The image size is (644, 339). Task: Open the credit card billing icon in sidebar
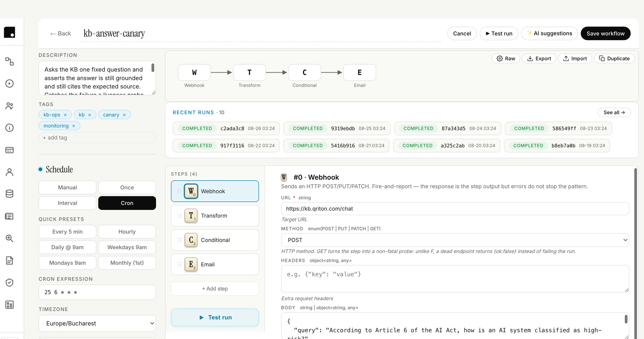click(x=10, y=150)
